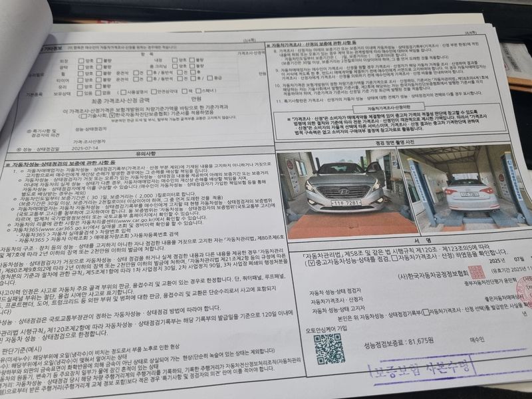
Task: Check the 중고자동차성능·상태를 점검 box
Action: click(x=311, y=263)
